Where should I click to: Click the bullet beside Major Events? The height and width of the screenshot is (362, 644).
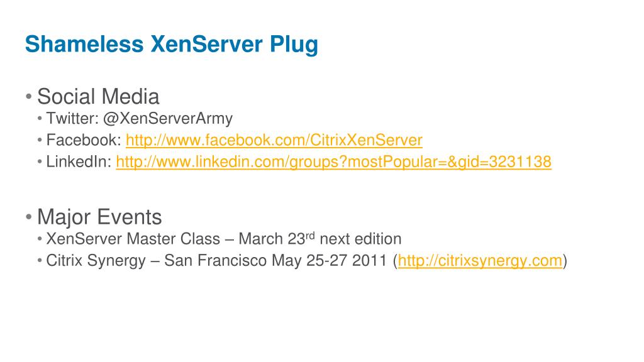[x=29, y=217]
